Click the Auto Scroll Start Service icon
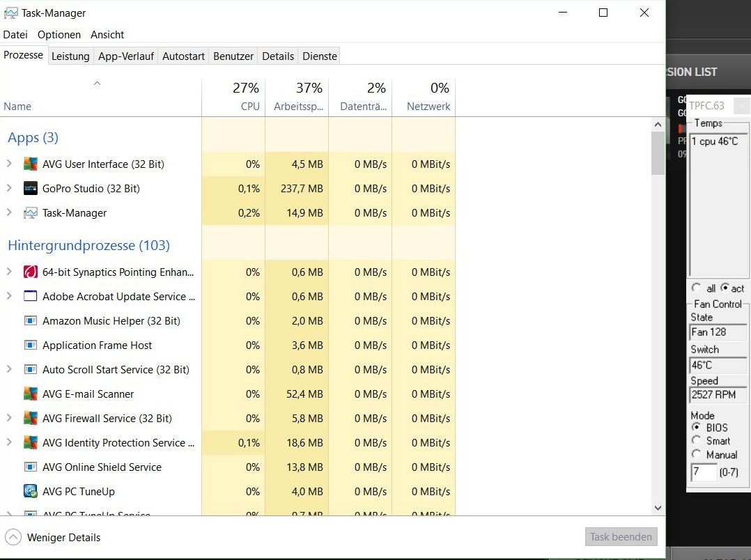 pos(30,369)
